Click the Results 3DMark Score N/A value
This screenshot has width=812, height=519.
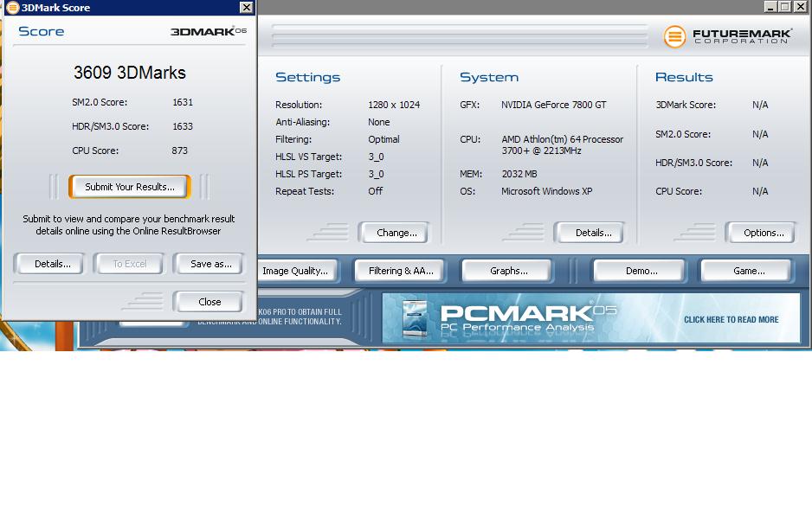(760, 105)
